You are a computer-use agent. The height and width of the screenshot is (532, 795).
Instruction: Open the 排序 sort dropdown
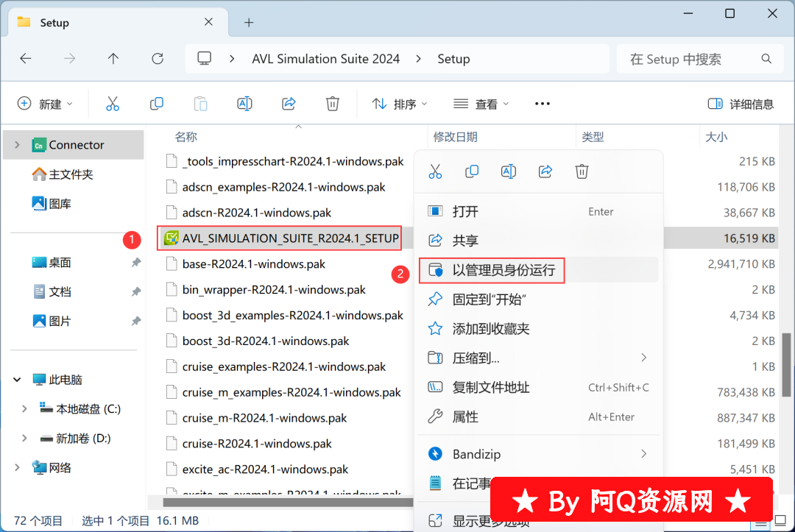[x=400, y=104]
